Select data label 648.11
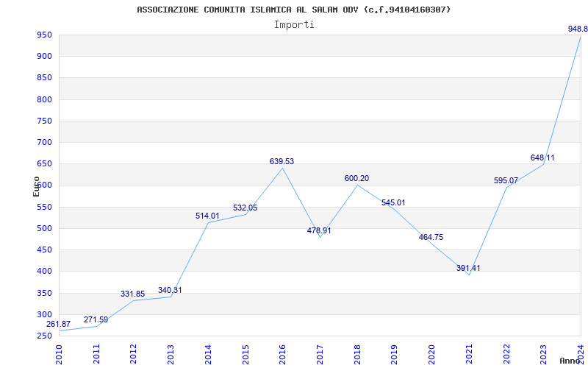 [x=542, y=158]
